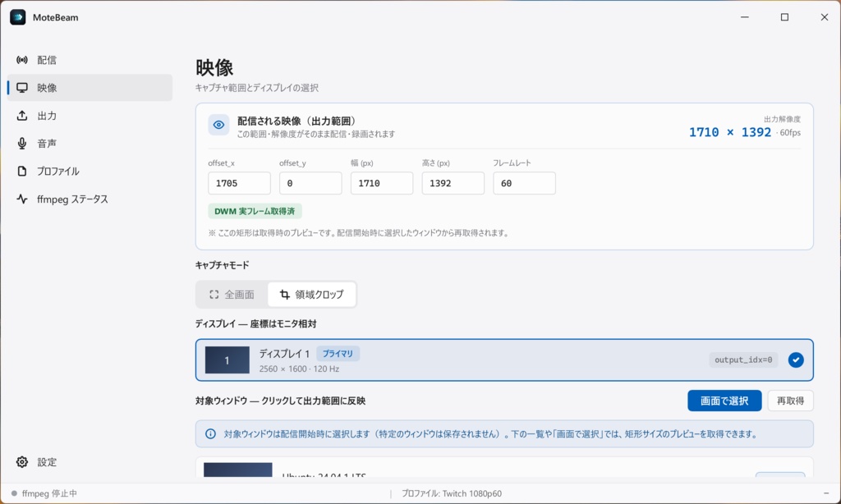841x504 pixels.
Task: Open the 配信 broadcast section icon
Action: tap(22, 60)
